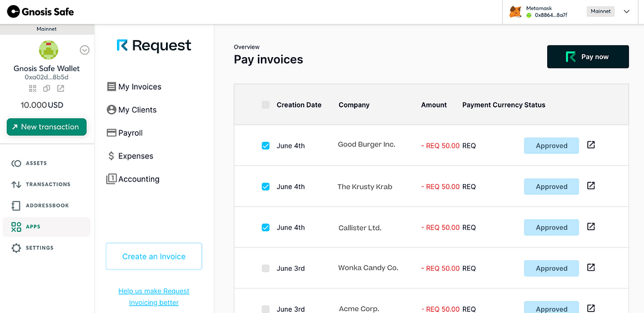The image size is (644, 313).
Task: Copy the wallet address
Action: (x=47, y=88)
